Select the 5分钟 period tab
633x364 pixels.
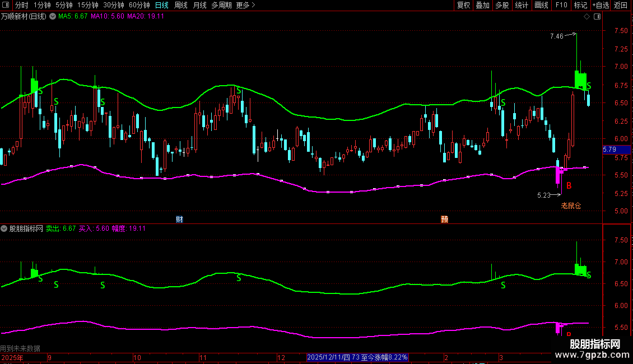[64, 5]
